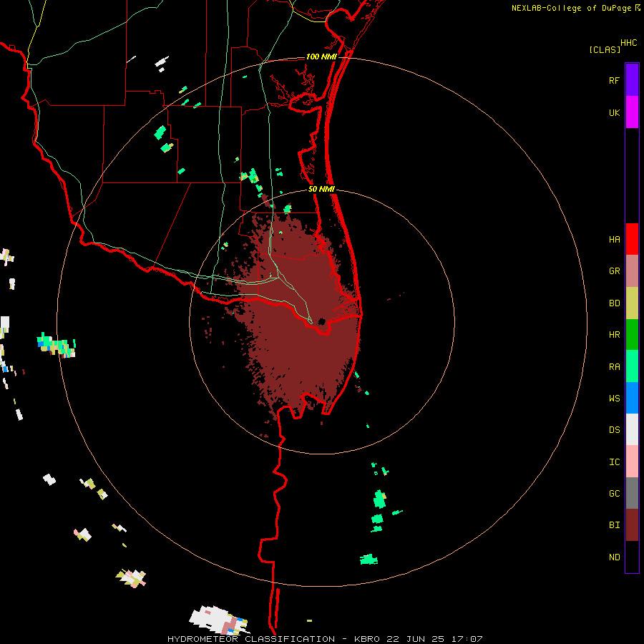The width and height of the screenshot is (644, 644).
Task: Click the magenta UK legend swatch
Action: [632, 112]
